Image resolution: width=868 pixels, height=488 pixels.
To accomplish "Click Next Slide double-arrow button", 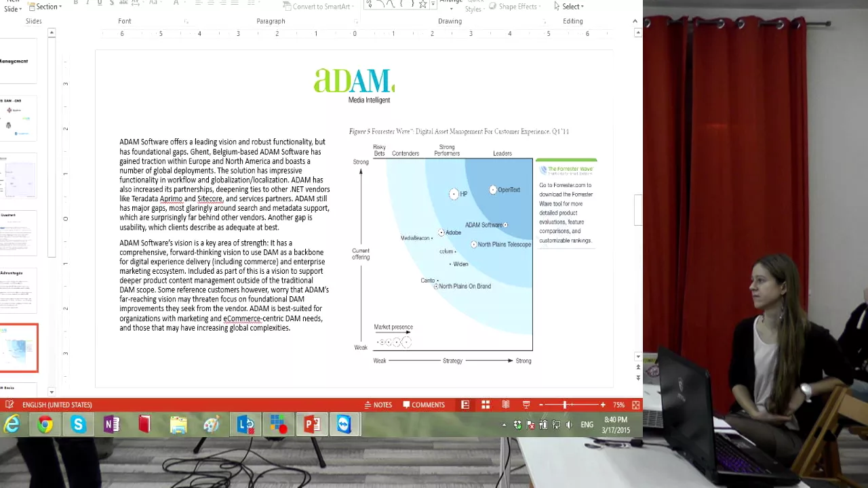I will (637, 378).
